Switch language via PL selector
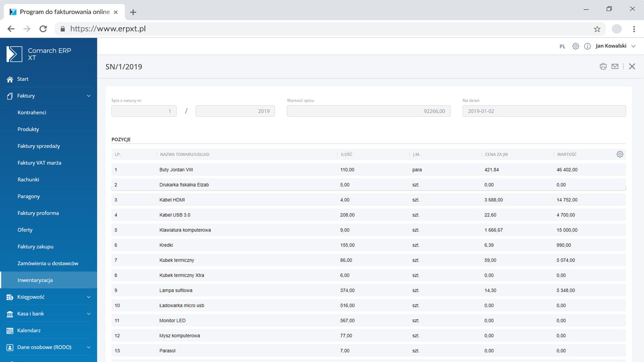This screenshot has width=644, height=362. (562, 46)
